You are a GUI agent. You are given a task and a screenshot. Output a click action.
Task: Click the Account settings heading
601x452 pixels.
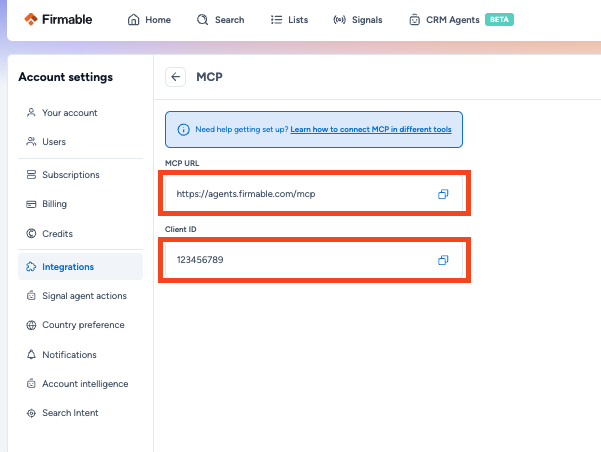(x=66, y=77)
